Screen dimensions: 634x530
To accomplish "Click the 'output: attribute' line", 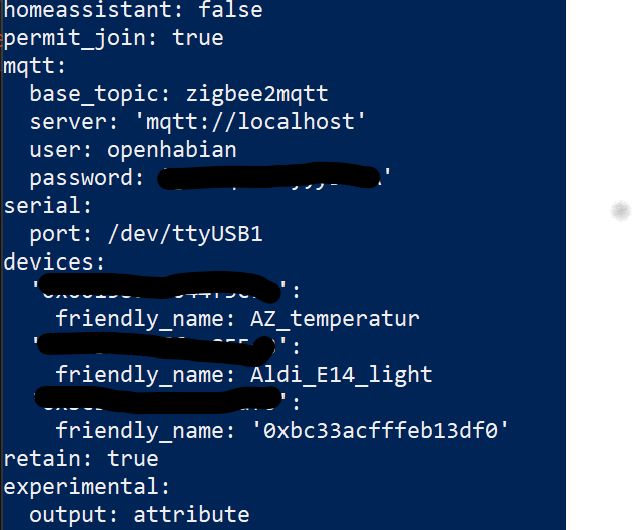I will [x=139, y=515].
